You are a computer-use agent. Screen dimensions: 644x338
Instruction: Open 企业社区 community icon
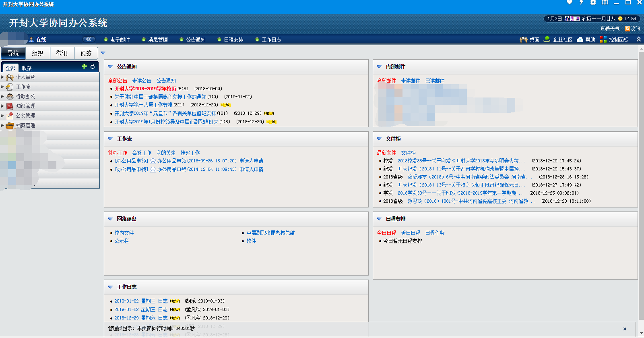pyautogui.click(x=547, y=39)
